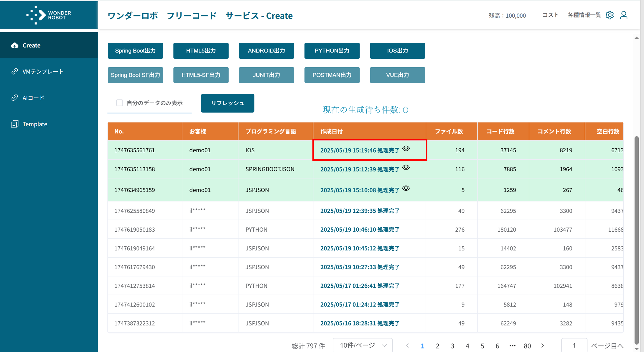Select row No. 1747619050183
644x352 pixels.
pyautogui.click(x=365, y=230)
